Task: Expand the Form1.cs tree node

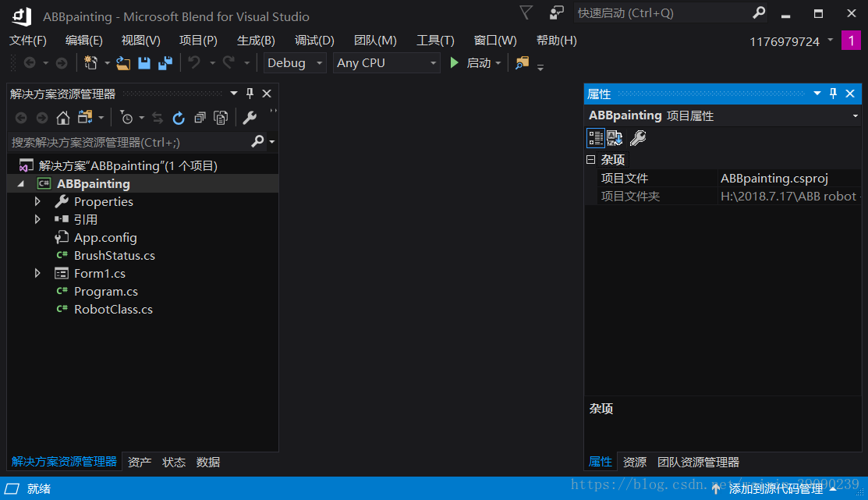Action: click(37, 273)
